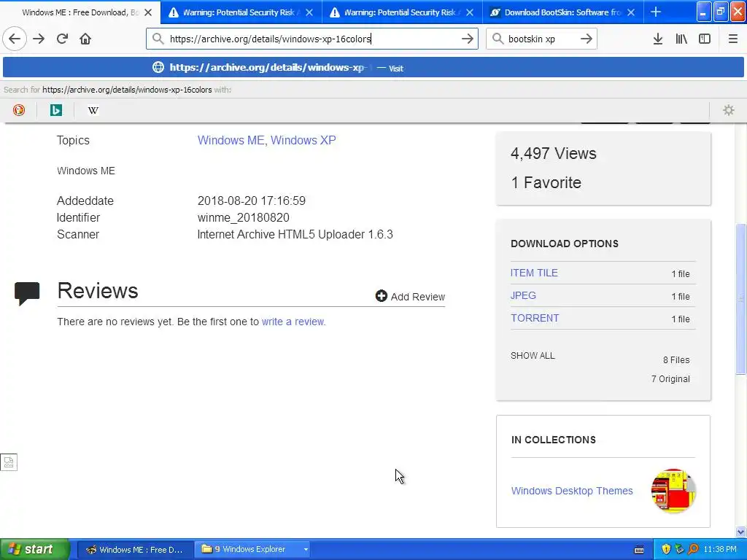The width and height of the screenshot is (747, 560).
Task: Click the 11:38 PM taskbar clock
Action: pyautogui.click(x=720, y=550)
